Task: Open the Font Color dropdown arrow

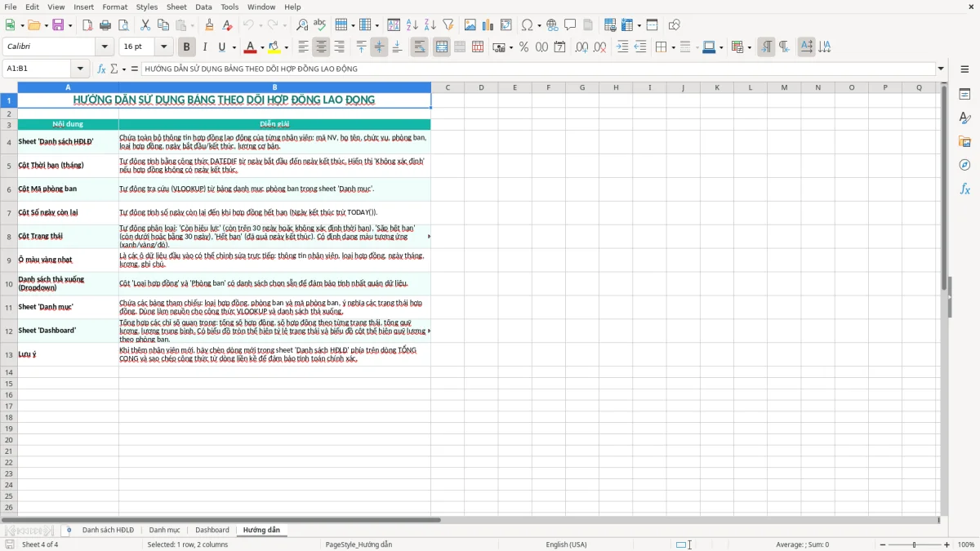Action: click(x=262, y=47)
